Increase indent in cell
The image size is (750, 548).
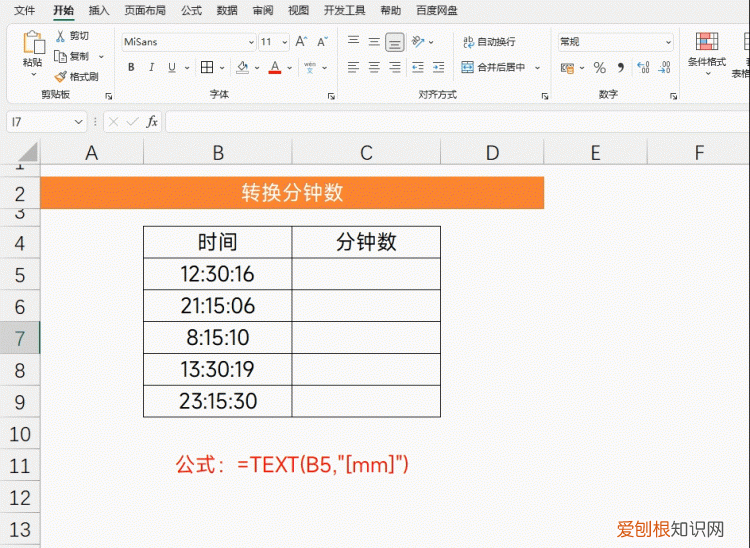coord(438,67)
